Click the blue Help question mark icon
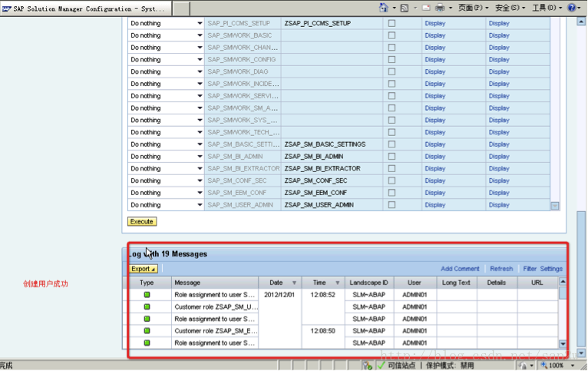This screenshot has height=371, width=588. pyautogui.click(x=572, y=8)
